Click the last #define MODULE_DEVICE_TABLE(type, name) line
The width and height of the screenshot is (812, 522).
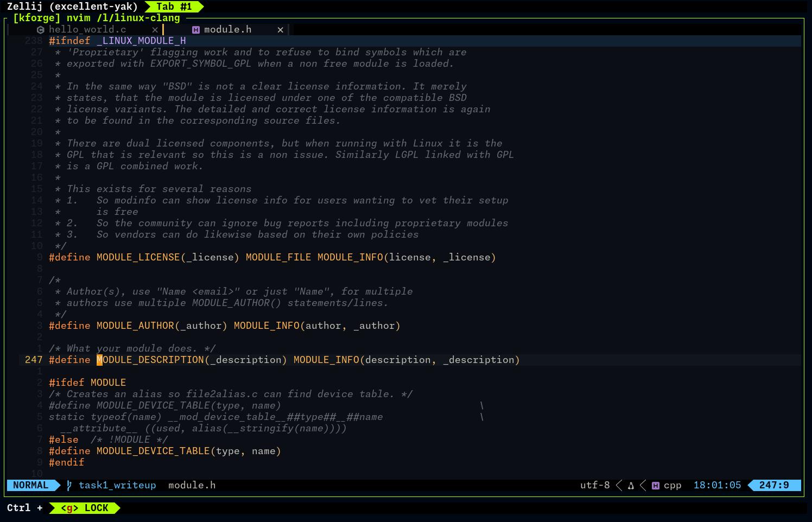[x=164, y=451]
